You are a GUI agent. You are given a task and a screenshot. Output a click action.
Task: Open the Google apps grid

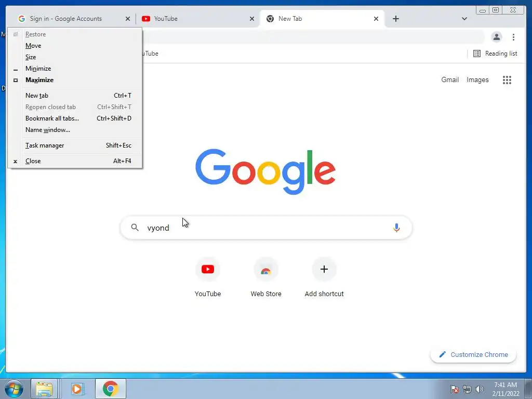[507, 80]
